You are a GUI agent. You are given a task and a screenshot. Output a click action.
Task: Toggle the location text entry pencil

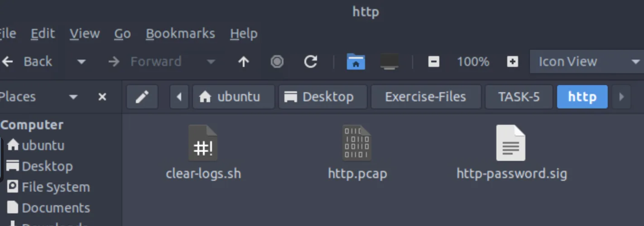point(142,97)
